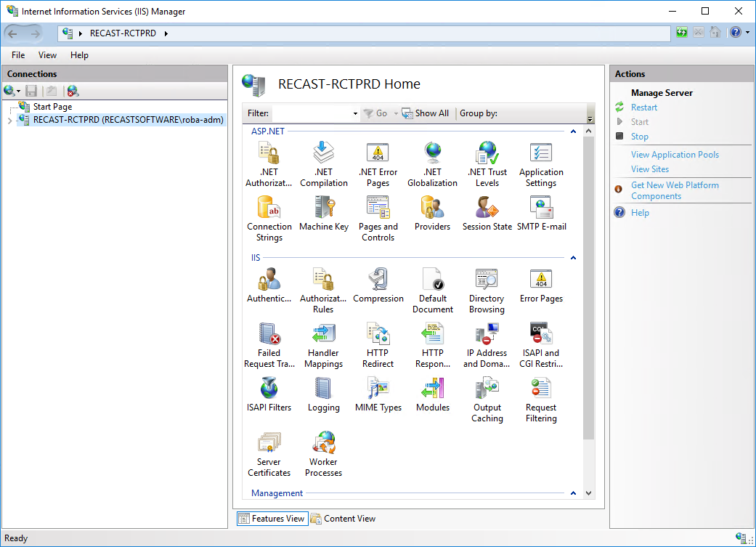Screen dimensions: 756x547
Task: Open Application Settings icon
Action: pos(541,164)
